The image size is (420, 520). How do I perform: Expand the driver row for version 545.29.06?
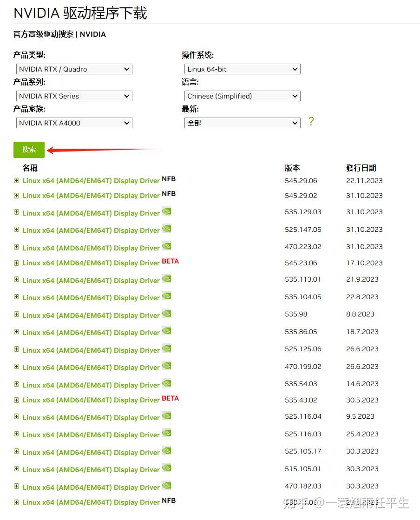pos(17,180)
